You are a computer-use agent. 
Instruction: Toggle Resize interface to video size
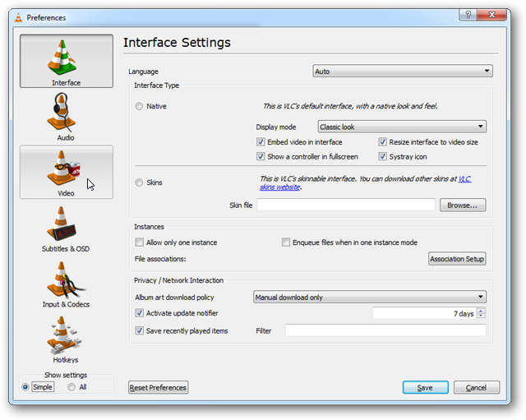[x=382, y=142]
